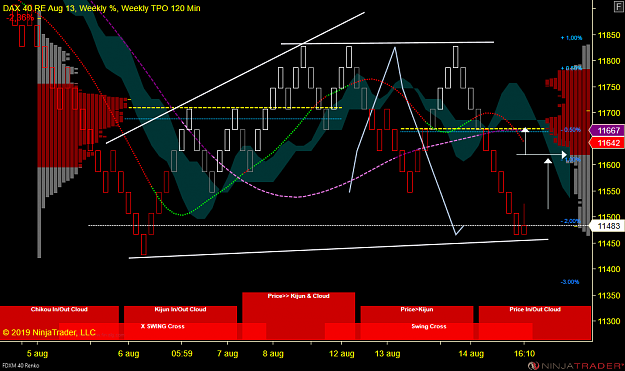The width and height of the screenshot is (625, 371).
Task: Click the 11300 price axis label
Action: [609, 321]
